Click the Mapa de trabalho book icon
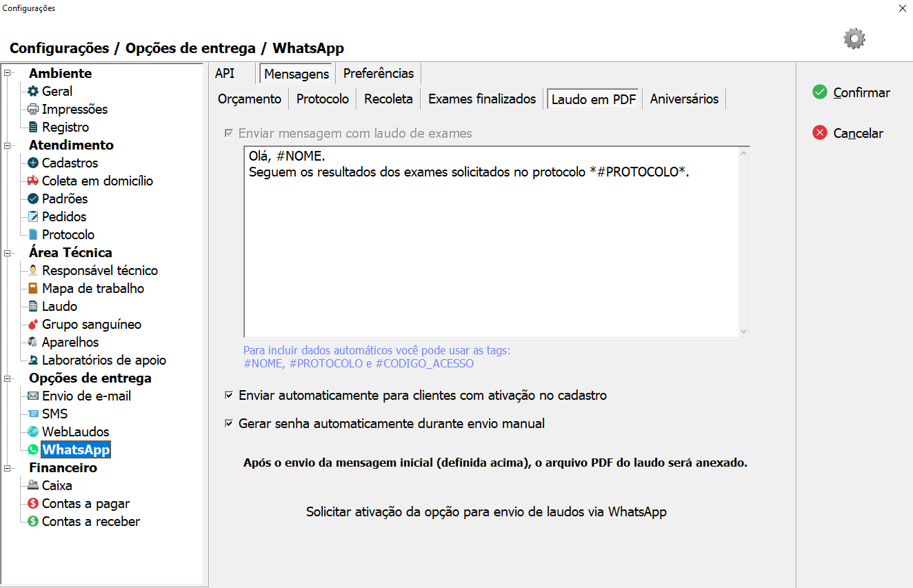This screenshot has height=588, width=913. point(33,288)
